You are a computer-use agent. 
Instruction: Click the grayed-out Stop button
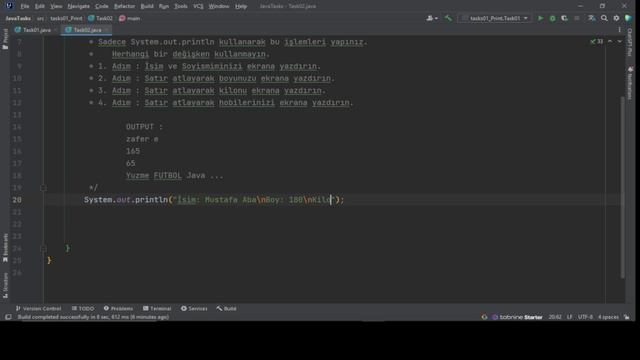click(577, 18)
